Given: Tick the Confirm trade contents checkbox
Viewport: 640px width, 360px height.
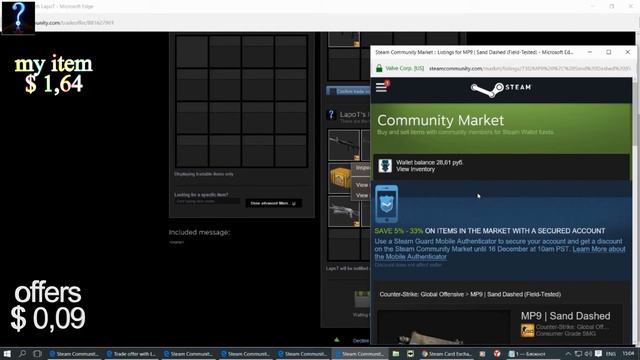Looking at the screenshot, I should point(332,91).
